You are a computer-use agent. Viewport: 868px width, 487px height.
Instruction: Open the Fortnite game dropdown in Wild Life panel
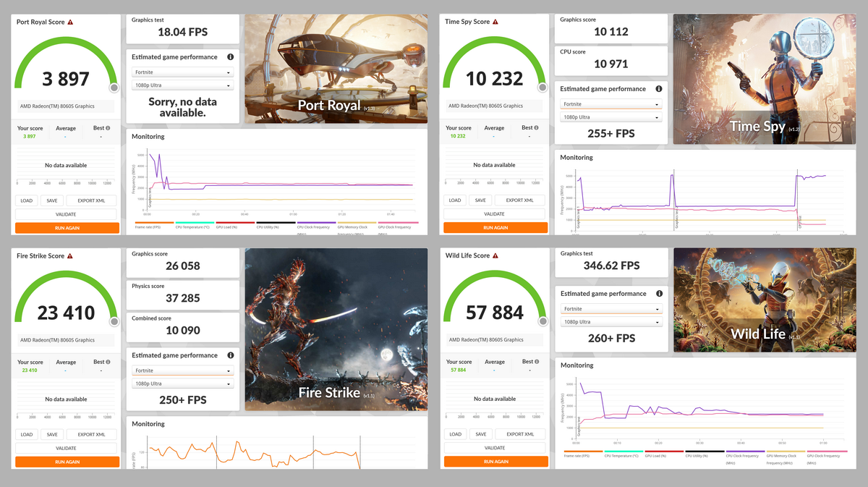click(x=611, y=309)
